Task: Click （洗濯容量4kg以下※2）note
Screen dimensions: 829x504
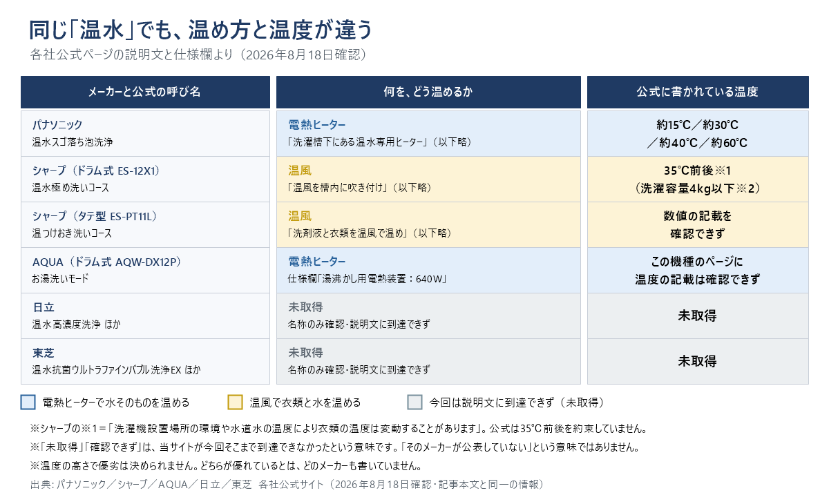Action: (x=698, y=188)
